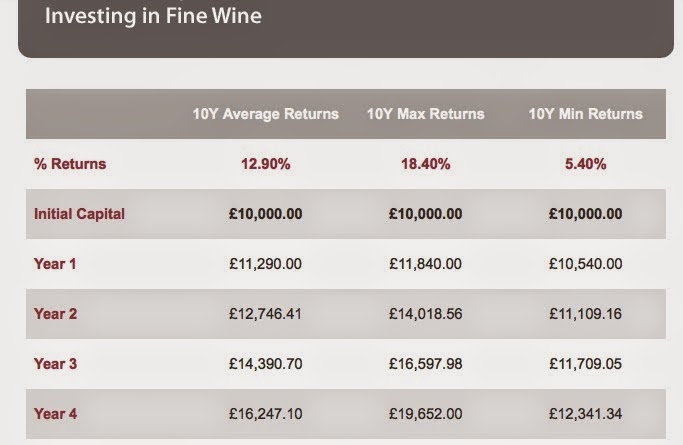
Task: Click the 18.40% max returns value
Action: click(425, 164)
